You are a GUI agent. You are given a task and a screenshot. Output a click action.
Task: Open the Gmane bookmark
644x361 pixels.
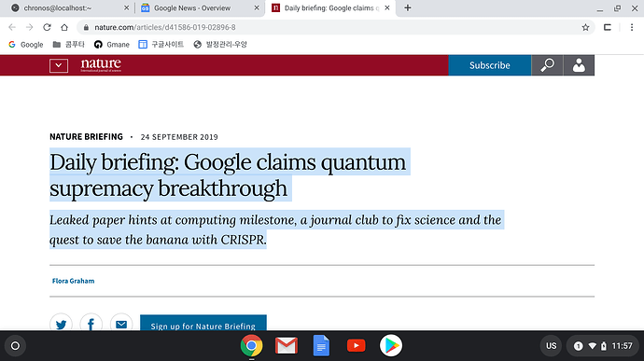coord(112,45)
